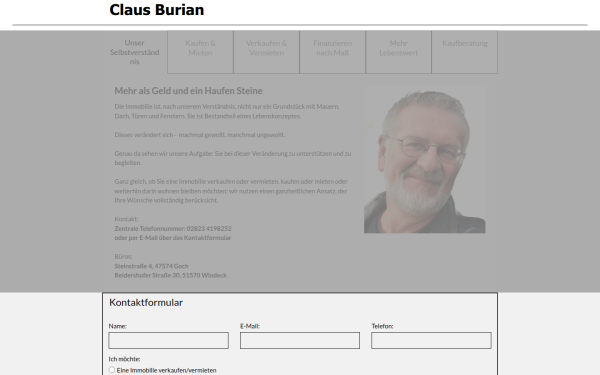Open Verkaufen & Vermieten tab
Image resolution: width=600 pixels, height=375 pixels.
tap(266, 52)
